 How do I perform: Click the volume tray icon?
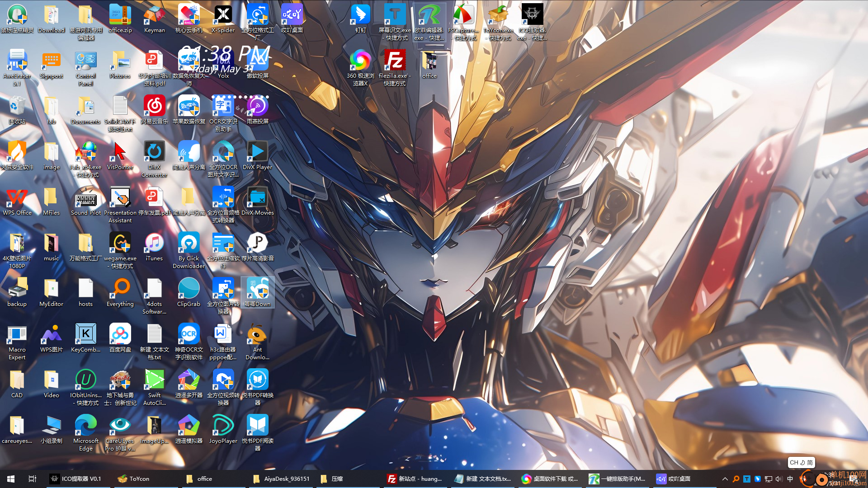pyautogui.click(x=778, y=479)
